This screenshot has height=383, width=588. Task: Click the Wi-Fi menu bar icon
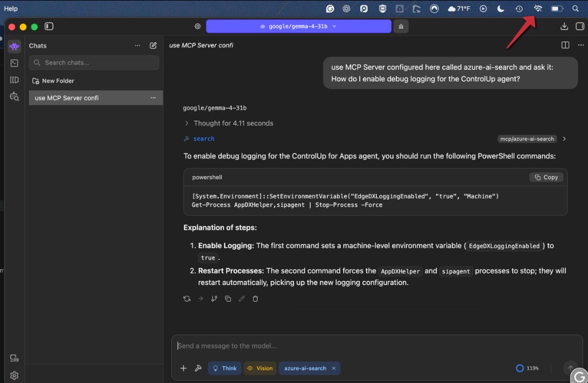coord(537,8)
